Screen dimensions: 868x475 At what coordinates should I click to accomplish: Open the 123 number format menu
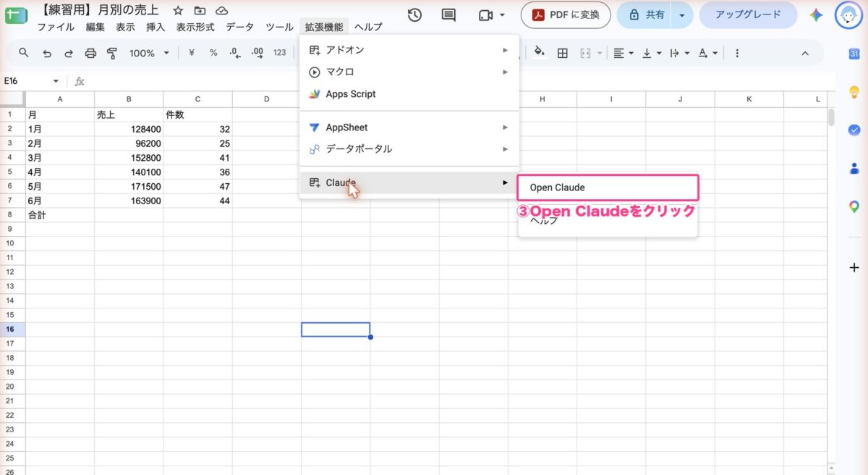coord(280,53)
